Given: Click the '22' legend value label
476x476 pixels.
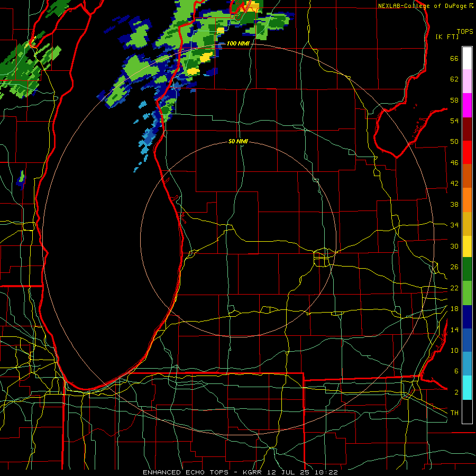Looking at the screenshot, I should pyautogui.click(x=454, y=288).
